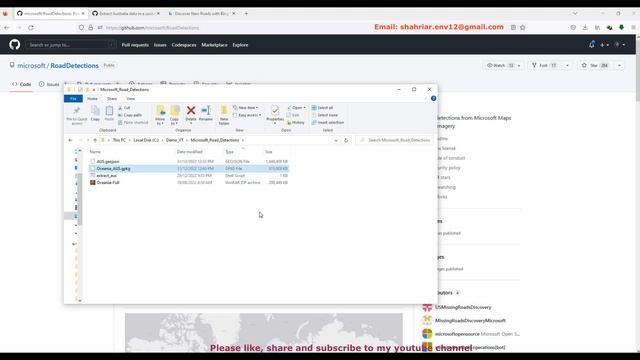
Task: Click Paste shortcut in the ribbon
Action: 133,122
